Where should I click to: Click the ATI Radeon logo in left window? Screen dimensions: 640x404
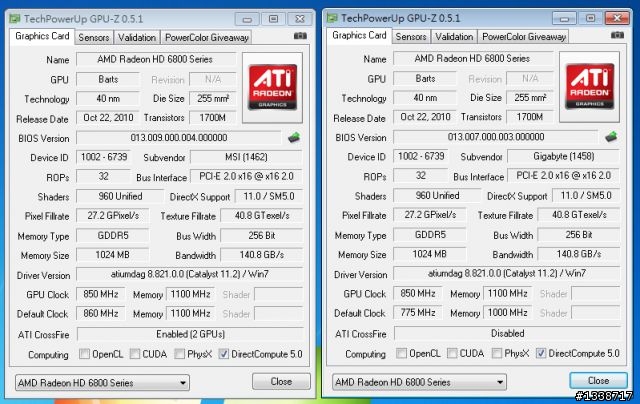(272, 87)
